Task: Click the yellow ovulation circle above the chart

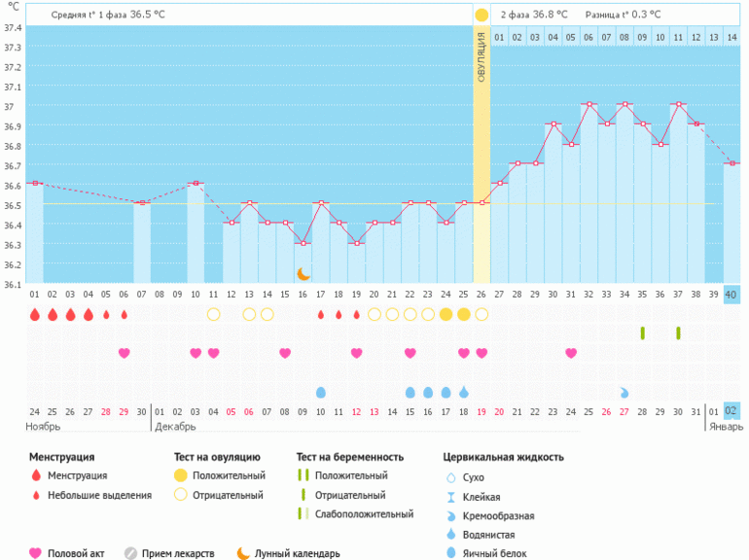Action: pos(481,15)
